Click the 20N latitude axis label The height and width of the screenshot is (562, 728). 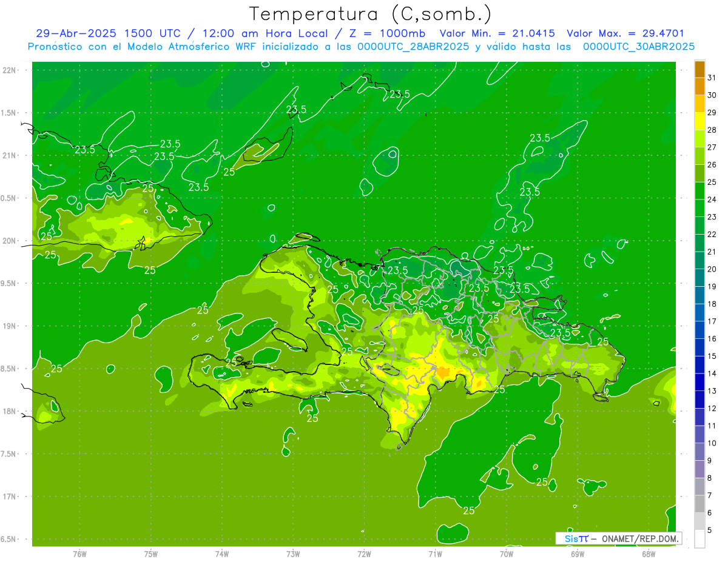pos(10,241)
